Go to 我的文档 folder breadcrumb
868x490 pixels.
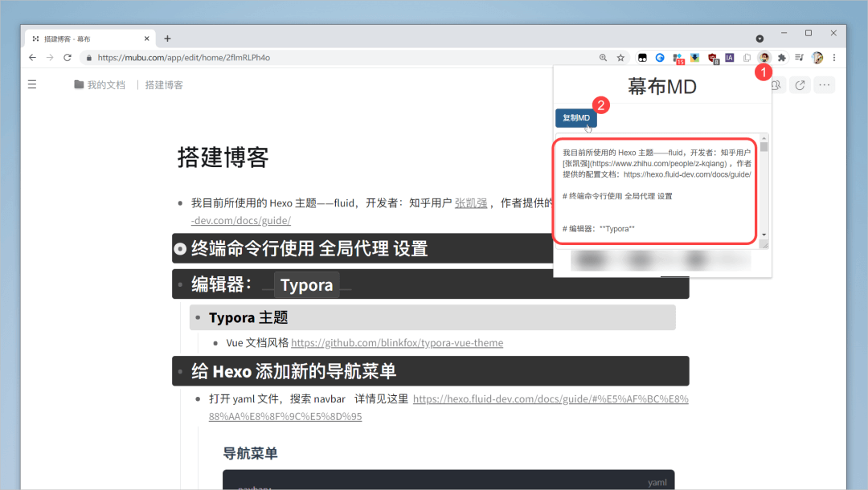100,84
